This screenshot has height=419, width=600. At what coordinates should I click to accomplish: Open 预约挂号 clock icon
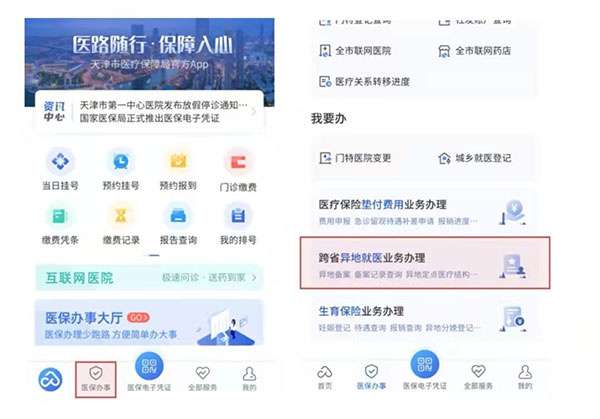tap(121, 161)
